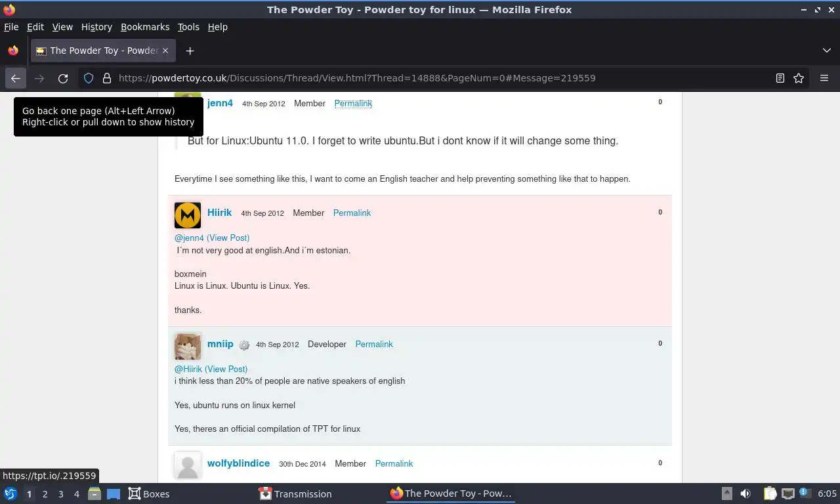Screen dimensions: 840x504
Task: Switch to workspace 2
Action: click(45, 494)
